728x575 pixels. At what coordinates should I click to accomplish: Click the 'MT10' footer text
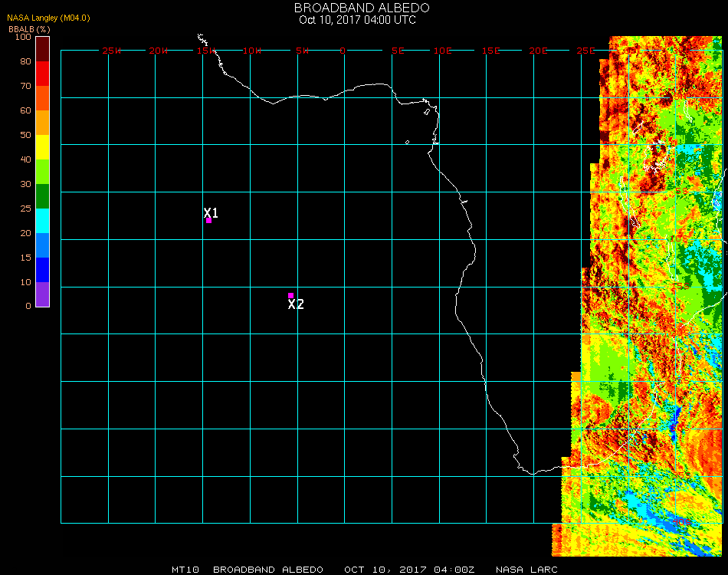coord(185,570)
